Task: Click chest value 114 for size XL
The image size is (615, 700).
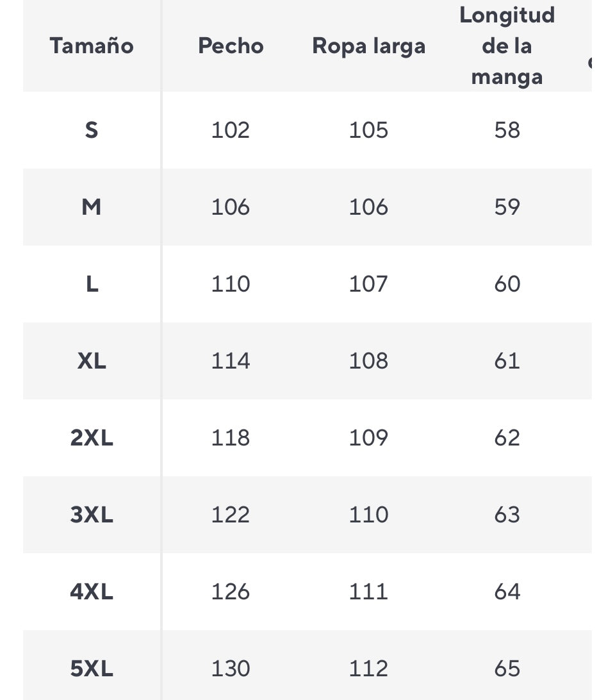Action: (x=230, y=361)
